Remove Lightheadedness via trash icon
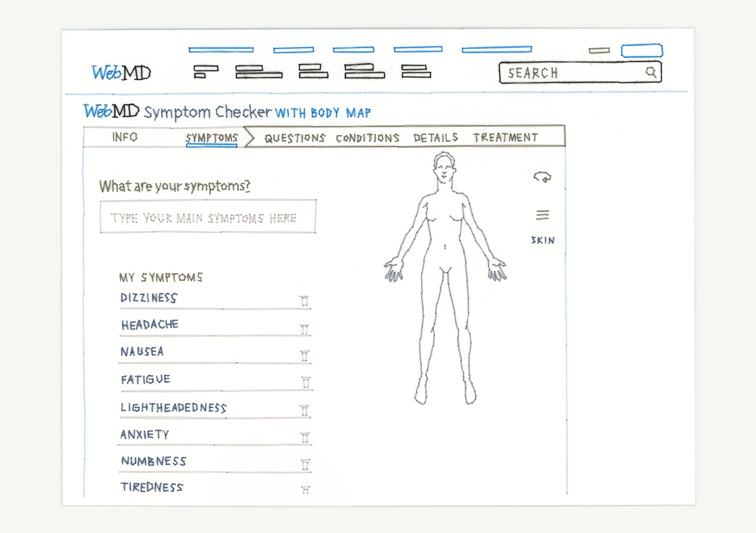 coord(305,410)
